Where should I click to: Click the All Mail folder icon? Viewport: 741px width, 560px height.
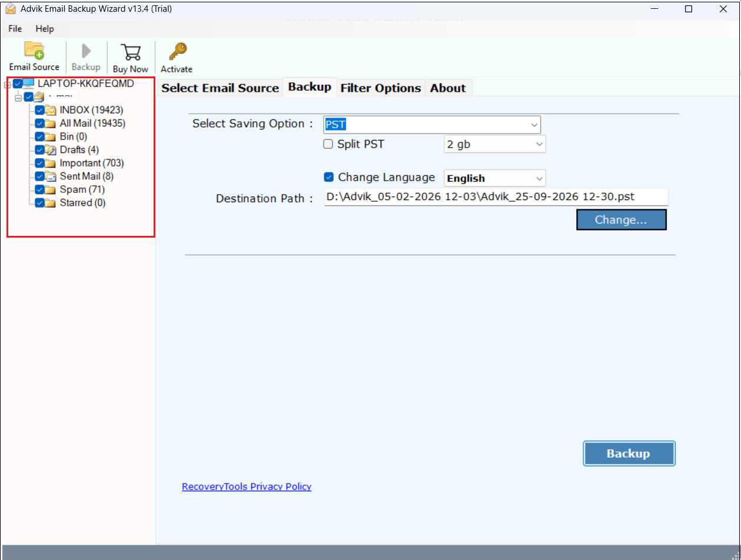pos(51,124)
